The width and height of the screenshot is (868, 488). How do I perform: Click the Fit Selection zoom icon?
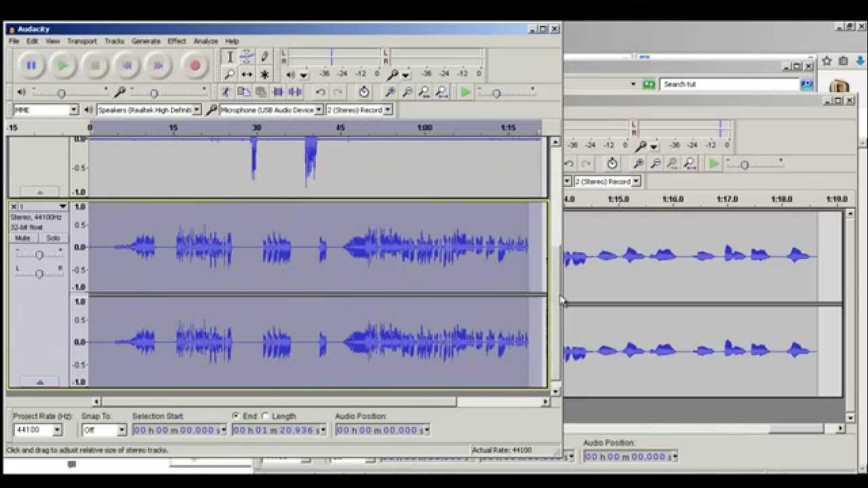(425, 92)
